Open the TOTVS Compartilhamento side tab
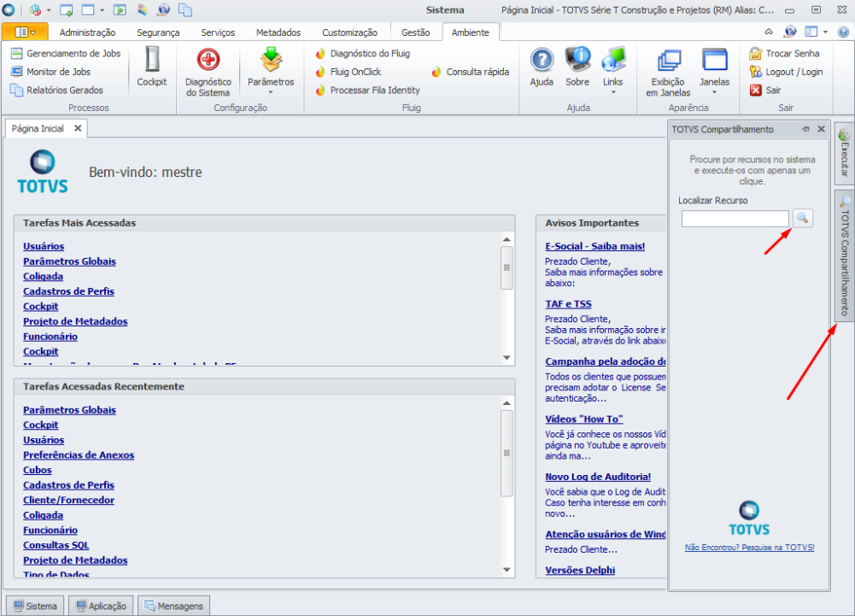The height and width of the screenshot is (616, 855). 844,256
